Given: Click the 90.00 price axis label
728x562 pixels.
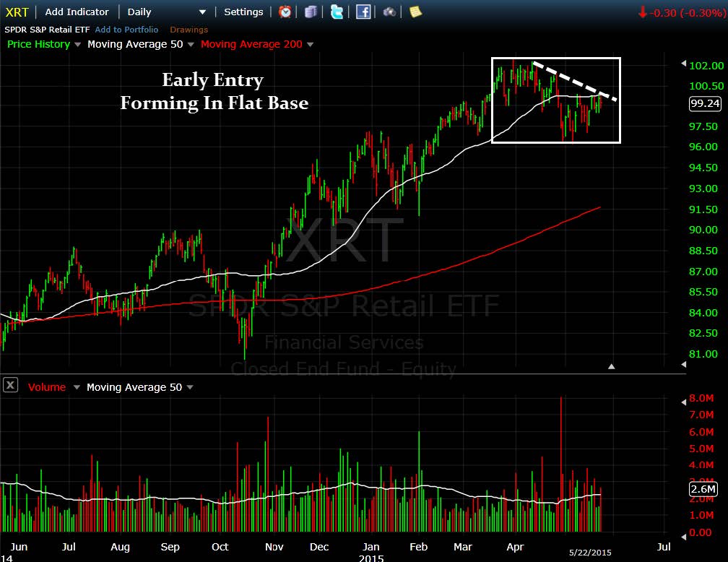Looking at the screenshot, I should (x=703, y=230).
